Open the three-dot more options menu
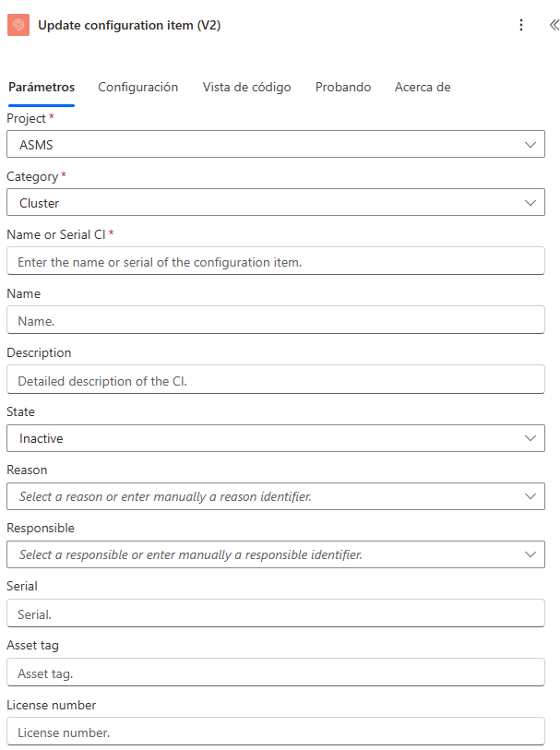Viewport: 560px width, 750px height. coord(521,25)
